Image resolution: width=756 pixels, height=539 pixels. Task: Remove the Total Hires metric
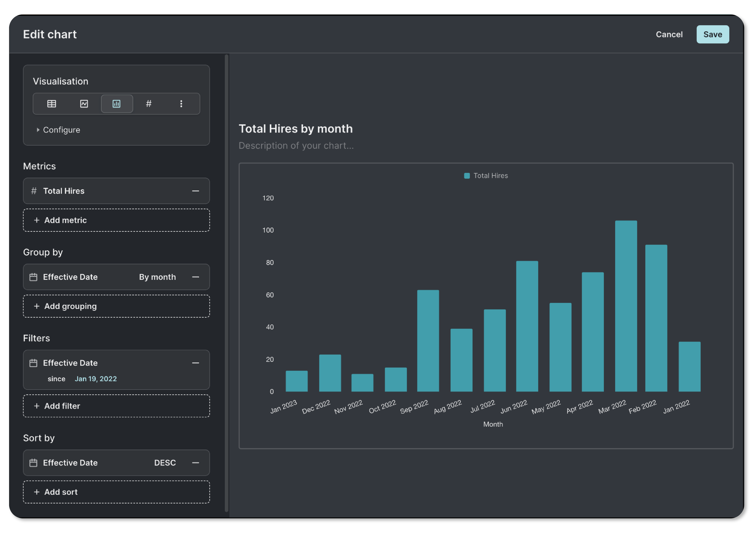[196, 191]
